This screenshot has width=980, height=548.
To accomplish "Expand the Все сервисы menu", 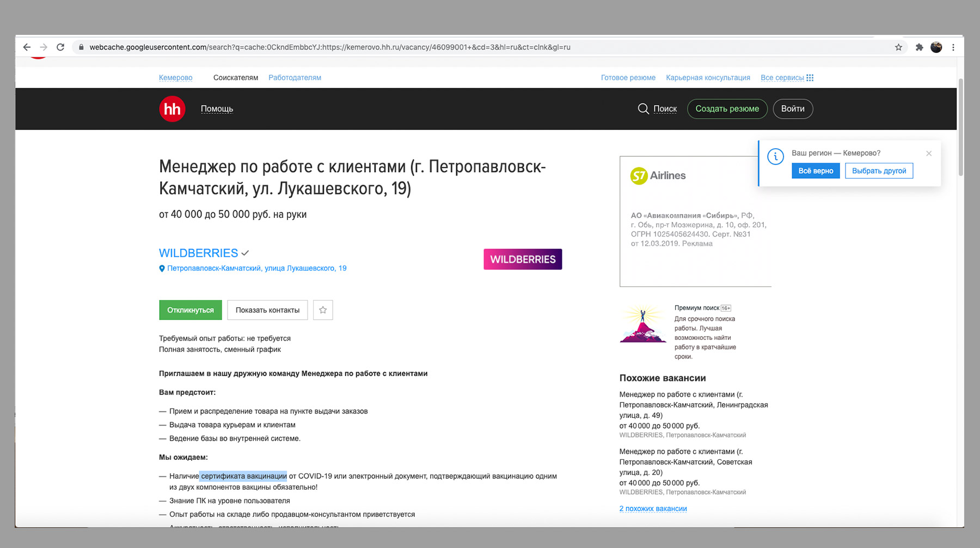I will [x=787, y=77].
